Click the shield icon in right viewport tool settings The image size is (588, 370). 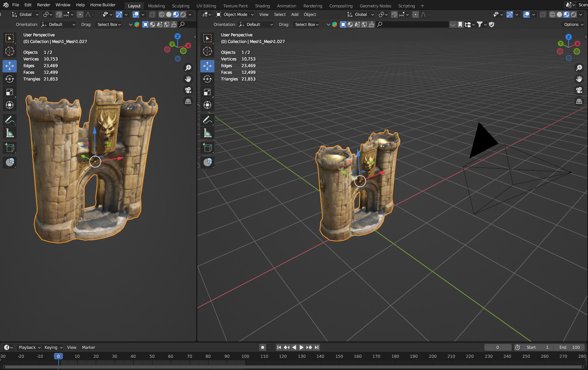tap(492, 24)
